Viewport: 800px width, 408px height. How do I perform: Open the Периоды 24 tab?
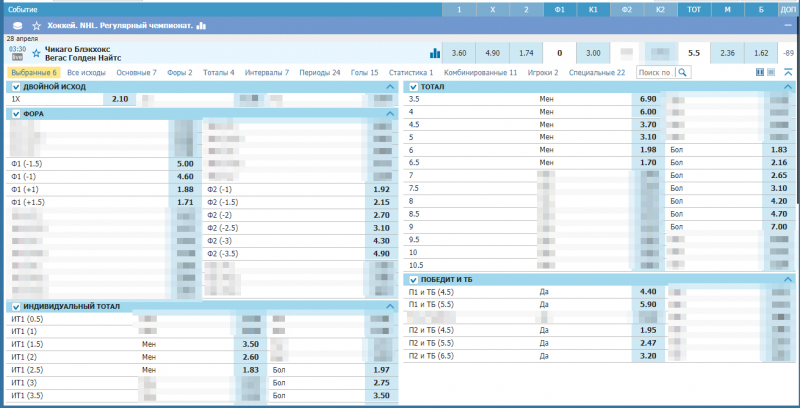[321, 73]
